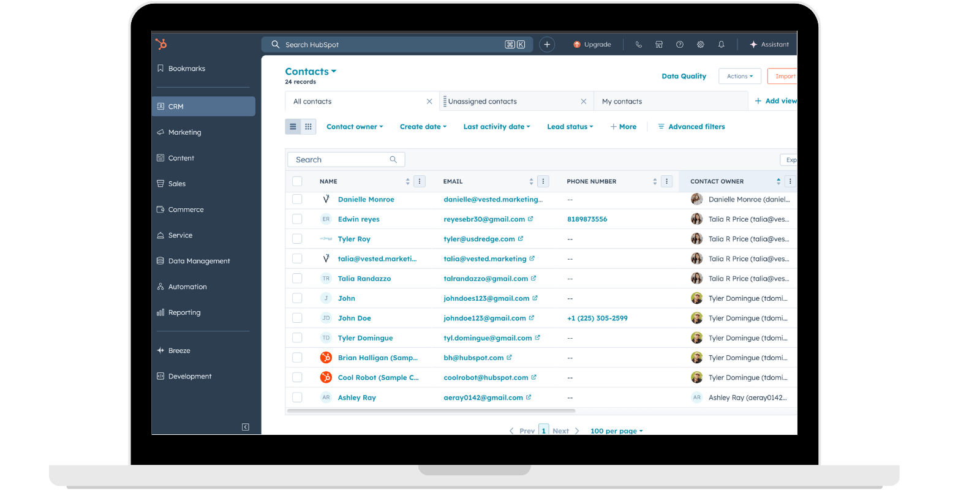980x490 pixels.
Task: Tick the select-all header checkbox
Action: 297,181
